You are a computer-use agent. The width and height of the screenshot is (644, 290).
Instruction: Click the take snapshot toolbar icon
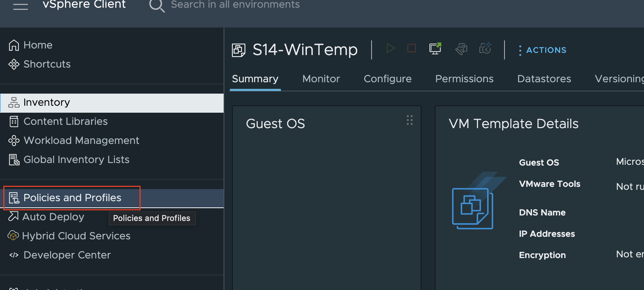(x=485, y=48)
